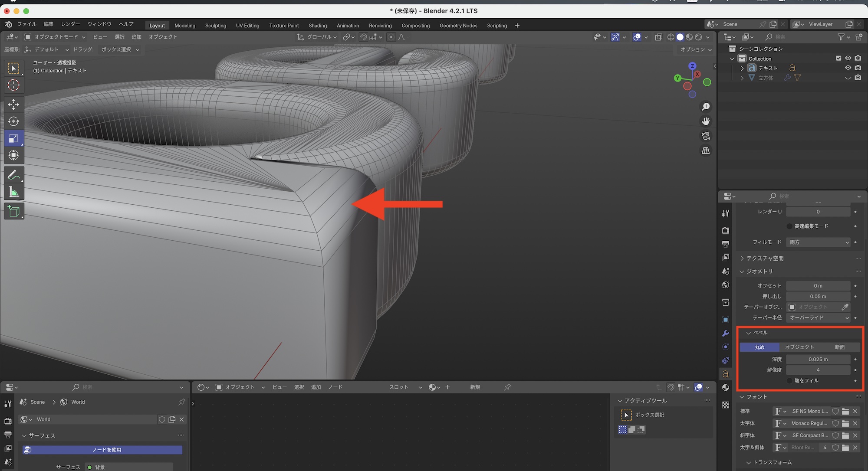Hide the テキスト object with eye icon
Screen dimensions: 868x471
(x=848, y=68)
